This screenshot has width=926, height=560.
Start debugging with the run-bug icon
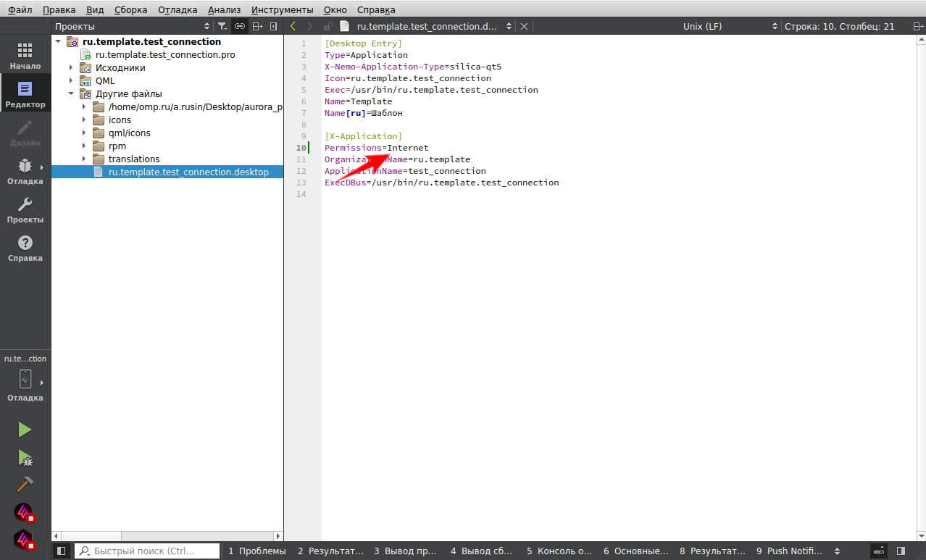(x=25, y=457)
